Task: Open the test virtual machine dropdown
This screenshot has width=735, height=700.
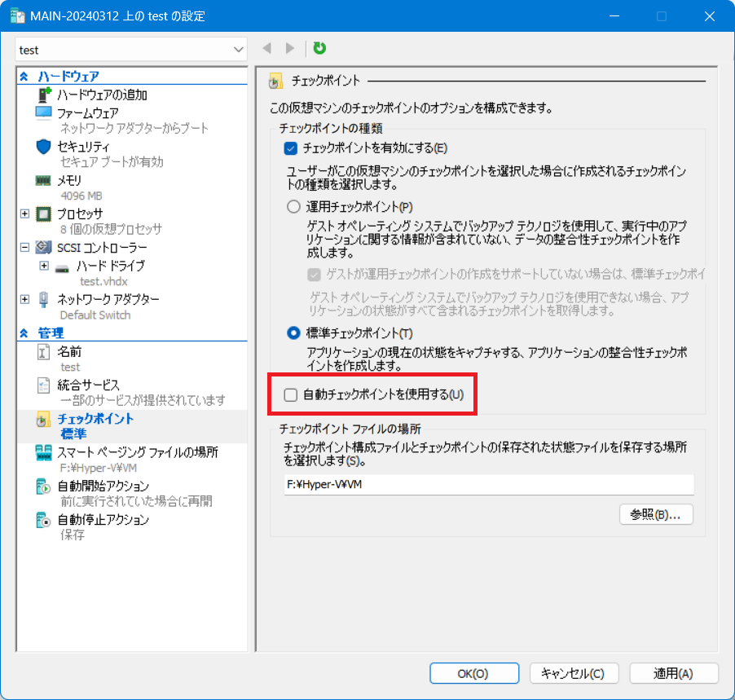Action: (130, 50)
